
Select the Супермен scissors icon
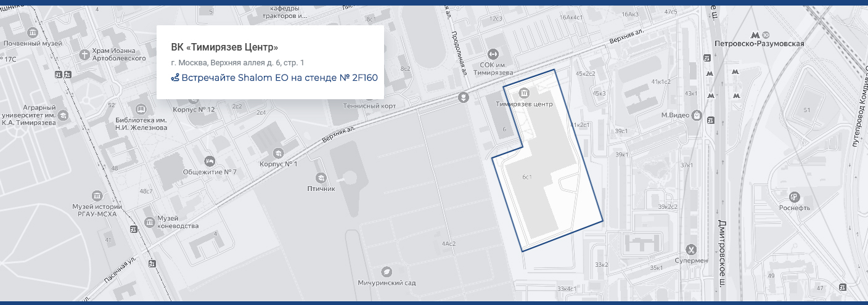click(692, 250)
